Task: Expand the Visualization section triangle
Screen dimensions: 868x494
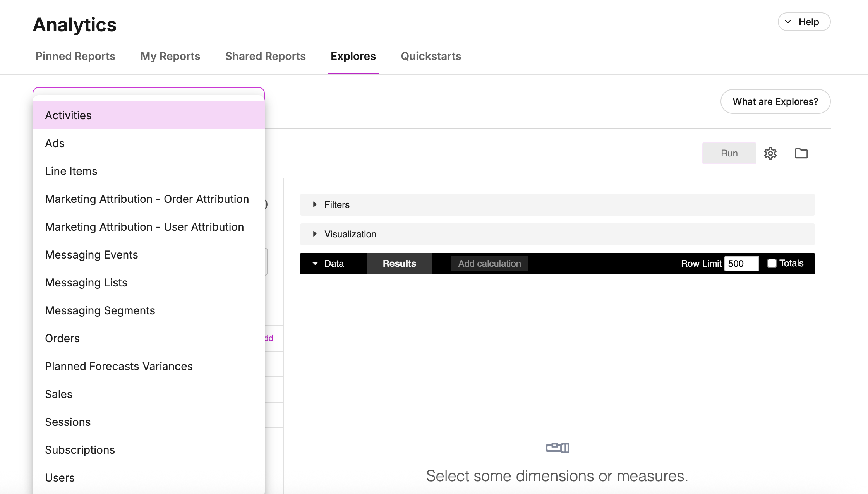Action: [315, 234]
